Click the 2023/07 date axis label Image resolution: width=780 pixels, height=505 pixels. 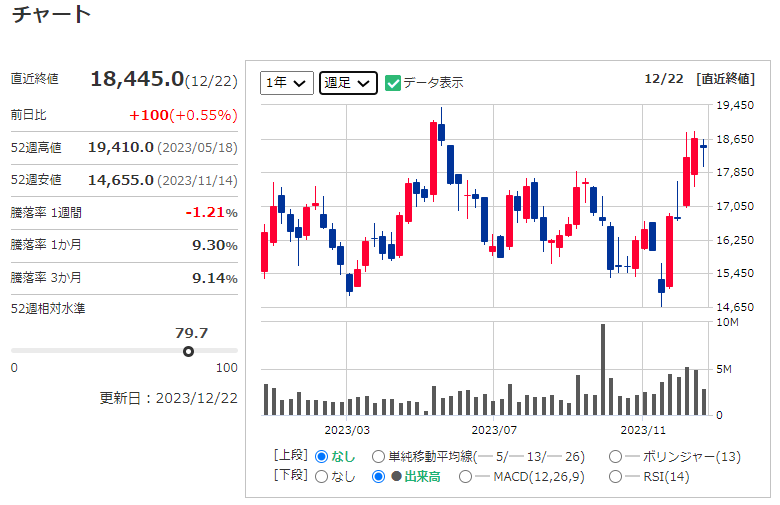493,430
